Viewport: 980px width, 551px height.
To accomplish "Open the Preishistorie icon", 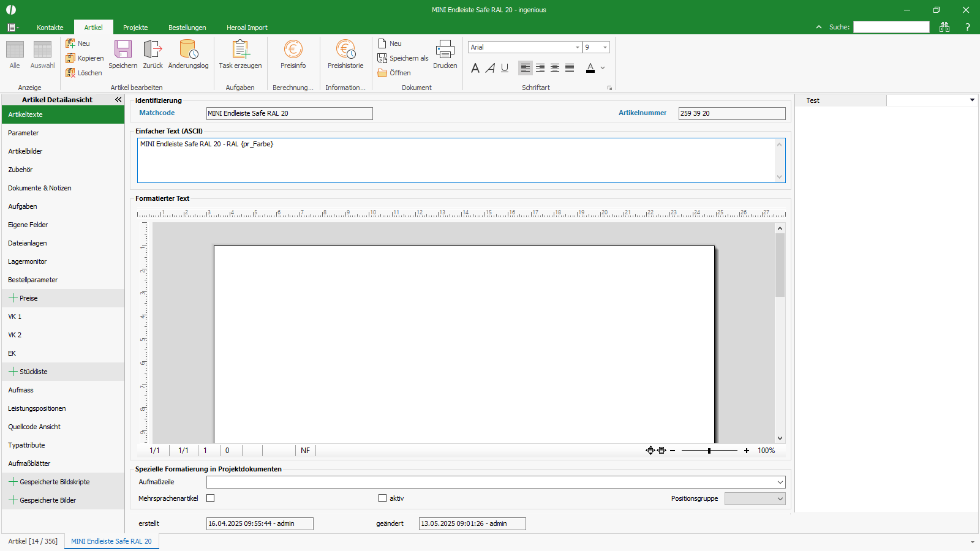I will point(345,50).
